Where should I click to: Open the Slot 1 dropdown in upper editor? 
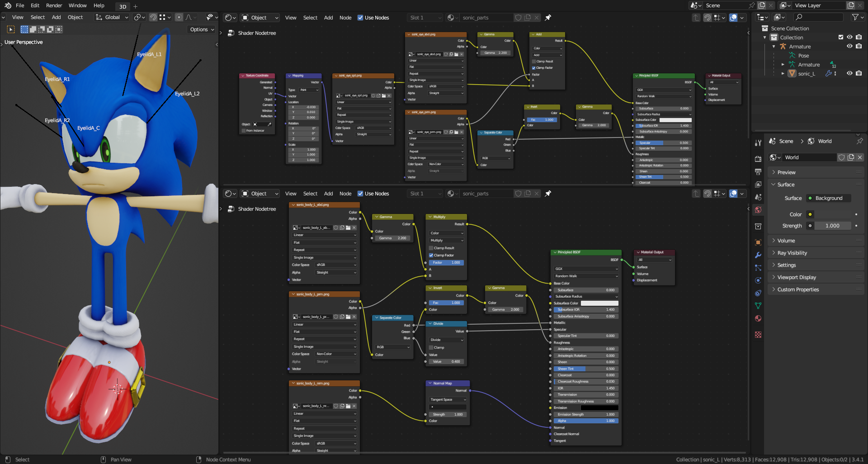[x=424, y=18]
